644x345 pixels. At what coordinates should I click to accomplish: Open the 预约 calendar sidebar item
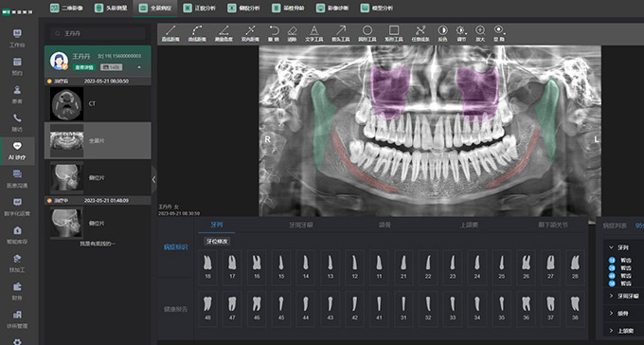point(17,66)
